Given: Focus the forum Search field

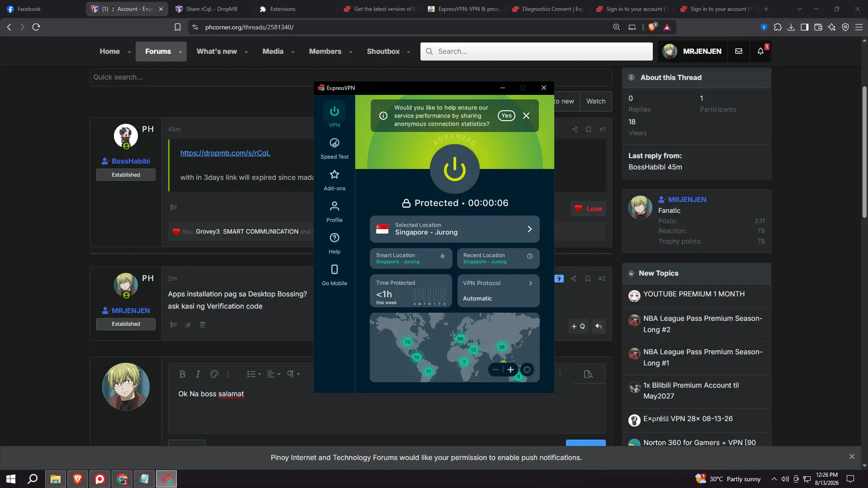Looking at the screenshot, I should 536,52.
